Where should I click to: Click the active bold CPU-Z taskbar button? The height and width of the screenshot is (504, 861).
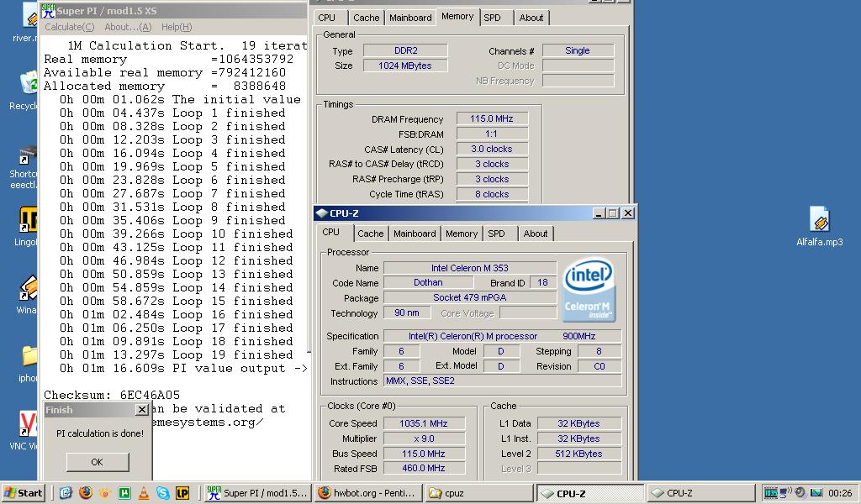click(x=589, y=493)
